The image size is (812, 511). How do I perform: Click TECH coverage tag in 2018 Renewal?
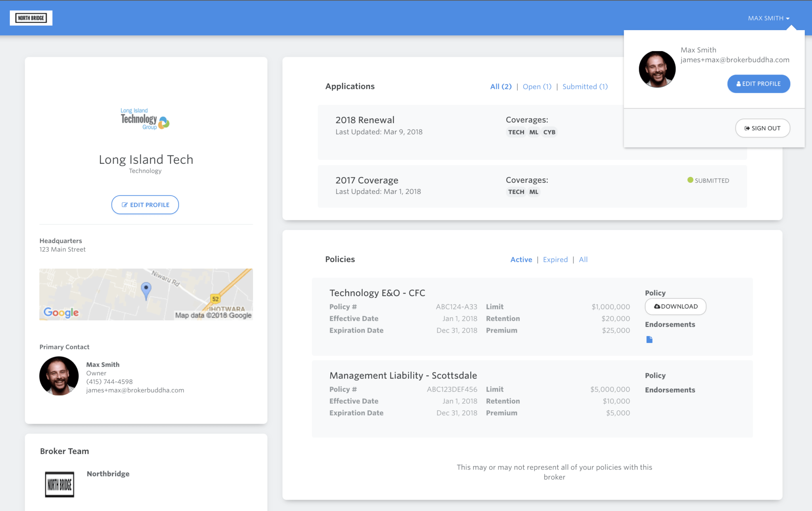516,132
